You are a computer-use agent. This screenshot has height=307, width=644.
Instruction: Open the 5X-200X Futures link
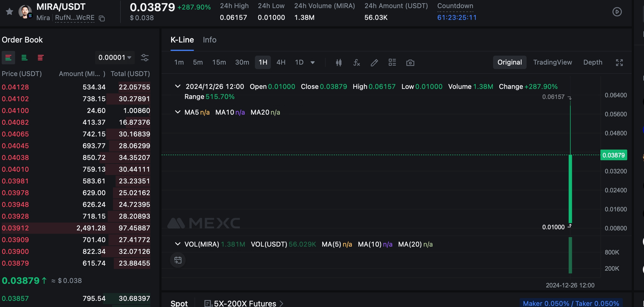click(x=245, y=303)
